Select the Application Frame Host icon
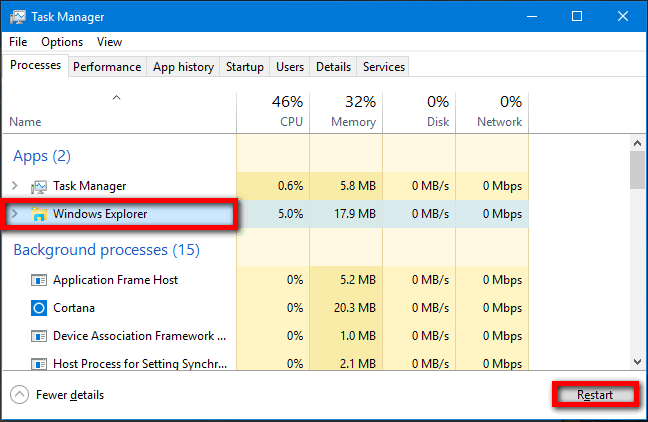The height and width of the screenshot is (422, 648). (x=39, y=280)
